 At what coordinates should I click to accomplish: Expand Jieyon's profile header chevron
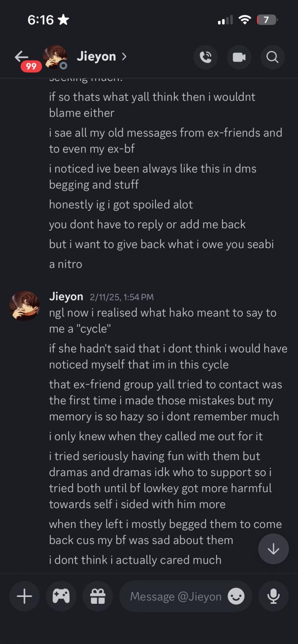point(124,57)
